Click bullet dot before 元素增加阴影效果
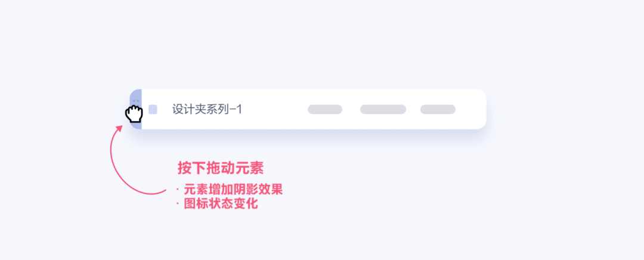The height and width of the screenshot is (260, 644). click(178, 190)
